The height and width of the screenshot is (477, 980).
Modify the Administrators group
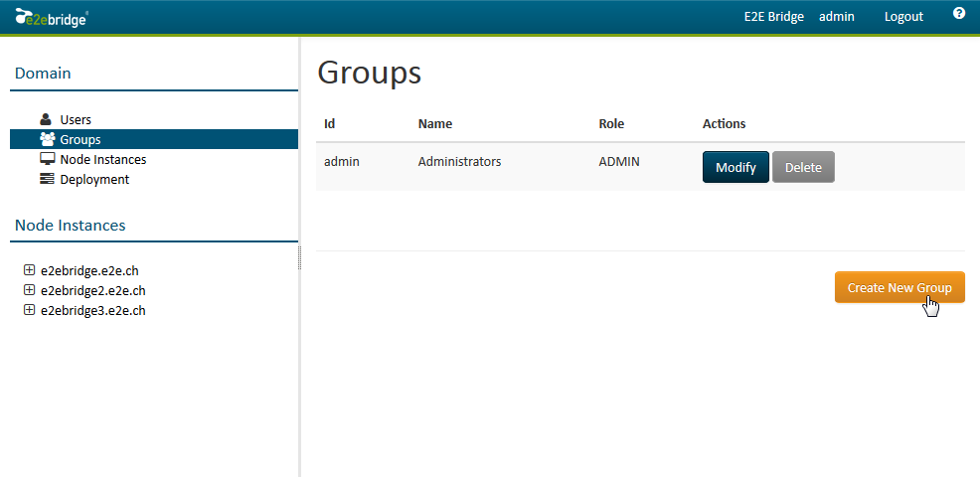click(x=735, y=167)
